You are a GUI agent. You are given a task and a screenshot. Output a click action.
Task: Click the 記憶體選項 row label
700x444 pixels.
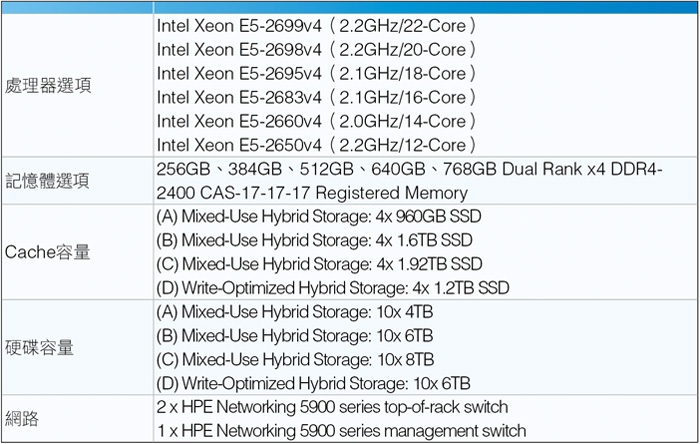(47, 181)
